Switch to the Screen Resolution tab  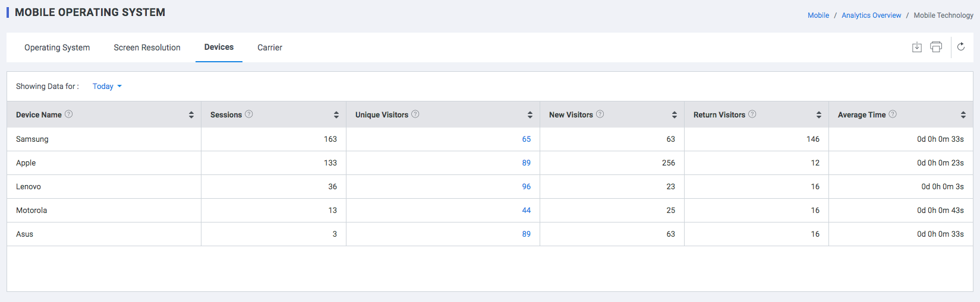click(147, 47)
